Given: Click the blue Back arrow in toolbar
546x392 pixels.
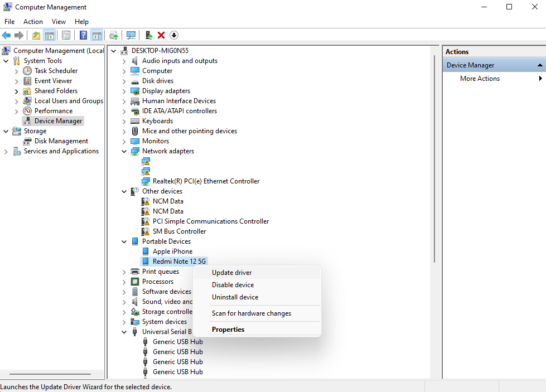Looking at the screenshot, I should 6,35.
